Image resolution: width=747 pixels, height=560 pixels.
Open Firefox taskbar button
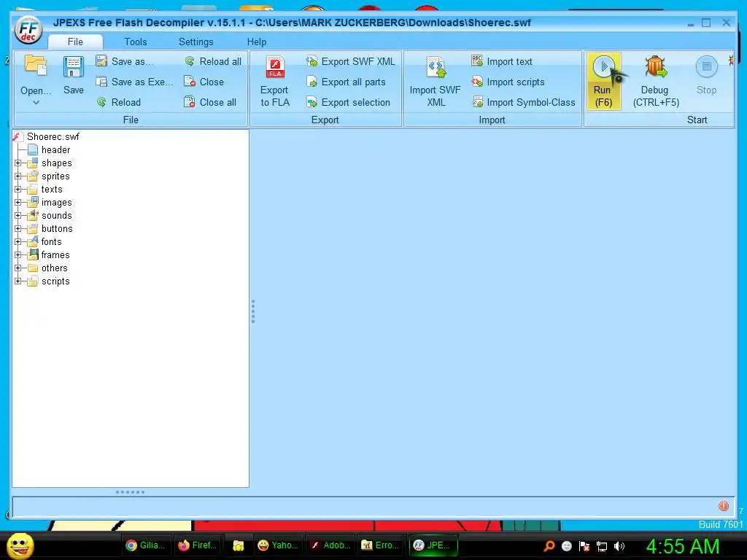click(197, 545)
